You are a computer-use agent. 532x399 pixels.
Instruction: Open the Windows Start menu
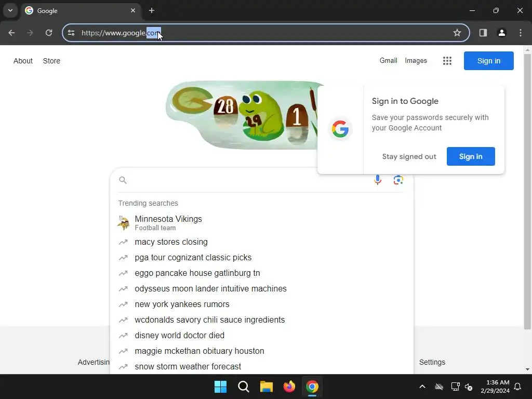coord(220,387)
